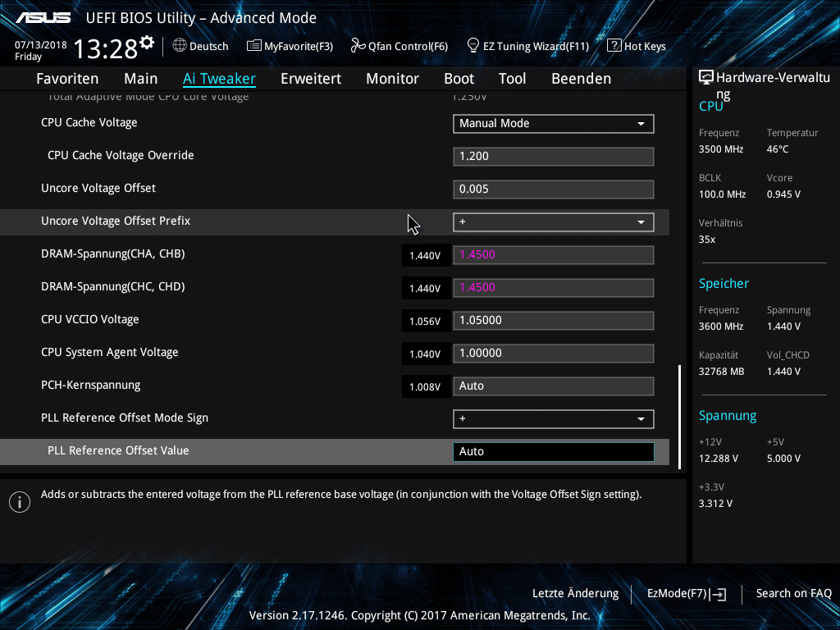Open the Tool tab
This screenshot has height=630, width=840.
512,79
